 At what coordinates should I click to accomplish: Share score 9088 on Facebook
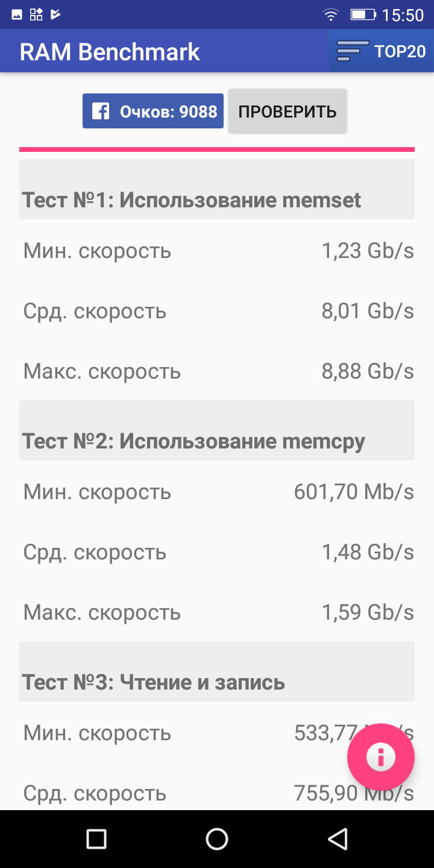coord(153,111)
